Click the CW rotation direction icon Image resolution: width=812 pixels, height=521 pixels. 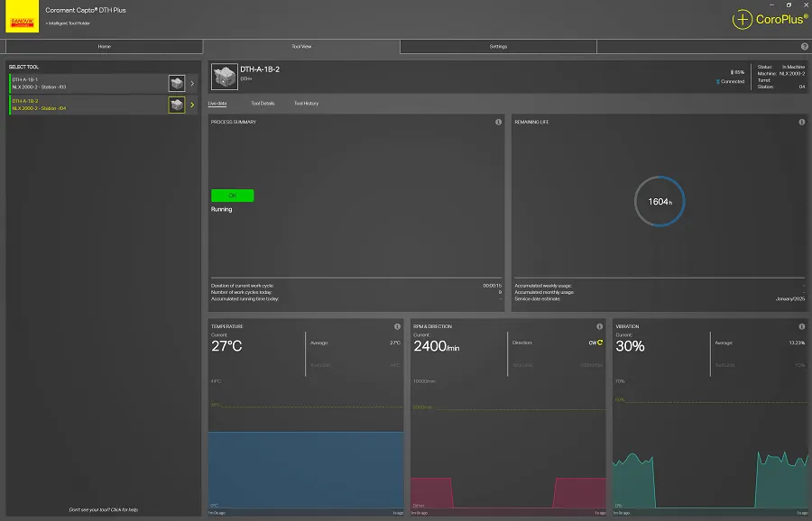coord(599,343)
